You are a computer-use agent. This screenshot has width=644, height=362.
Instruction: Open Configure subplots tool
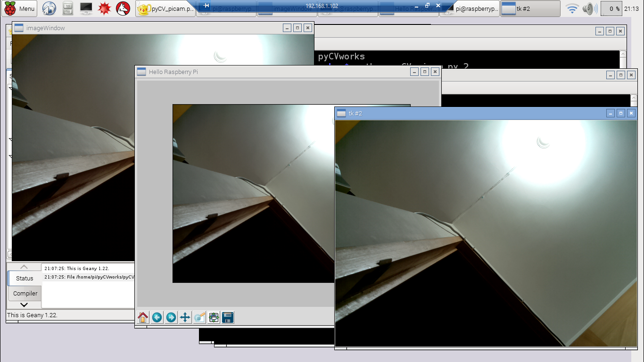coord(214,318)
